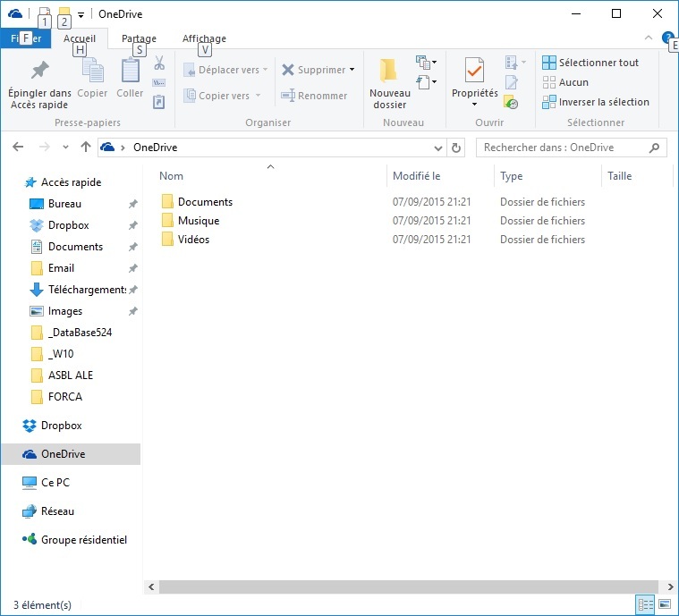Click the horizontal scrollbar right arrow
The height and width of the screenshot is (616, 679).
[670, 587]
